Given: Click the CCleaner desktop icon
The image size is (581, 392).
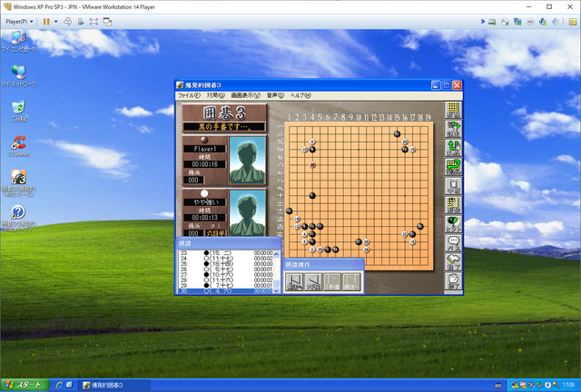Looking at the screenshot, I should pos(18,146).
